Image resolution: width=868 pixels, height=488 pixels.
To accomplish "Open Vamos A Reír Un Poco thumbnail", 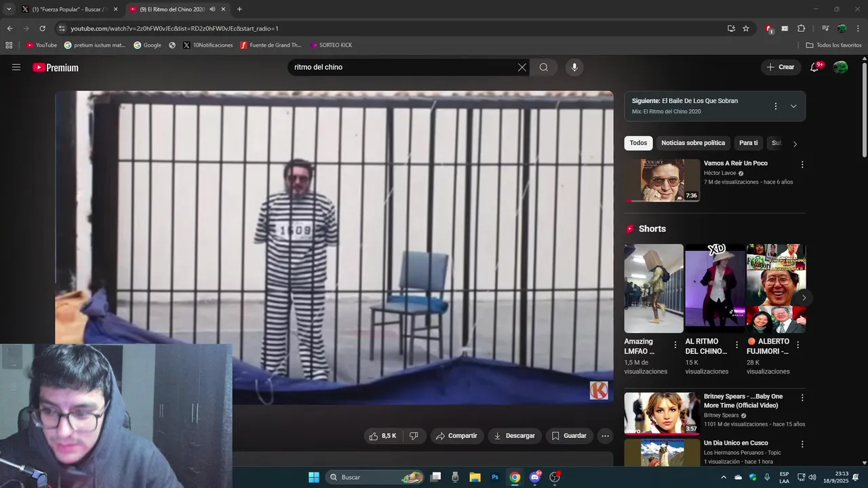I will pyautogui.click(x=663, y=180).
